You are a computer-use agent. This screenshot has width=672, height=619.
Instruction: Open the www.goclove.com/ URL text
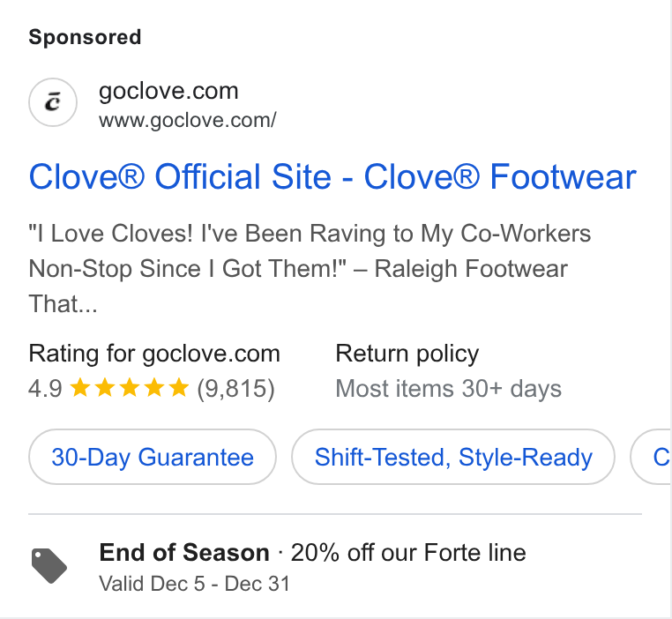point(188,120)
